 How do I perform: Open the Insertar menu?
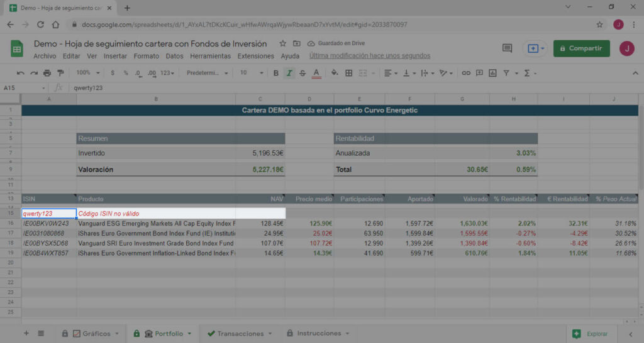[115, 56]
